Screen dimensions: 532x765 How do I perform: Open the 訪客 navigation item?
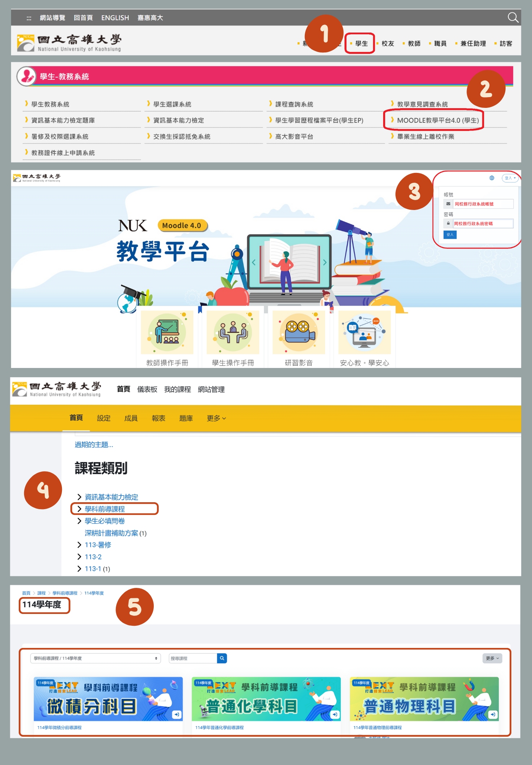point(506,44)
